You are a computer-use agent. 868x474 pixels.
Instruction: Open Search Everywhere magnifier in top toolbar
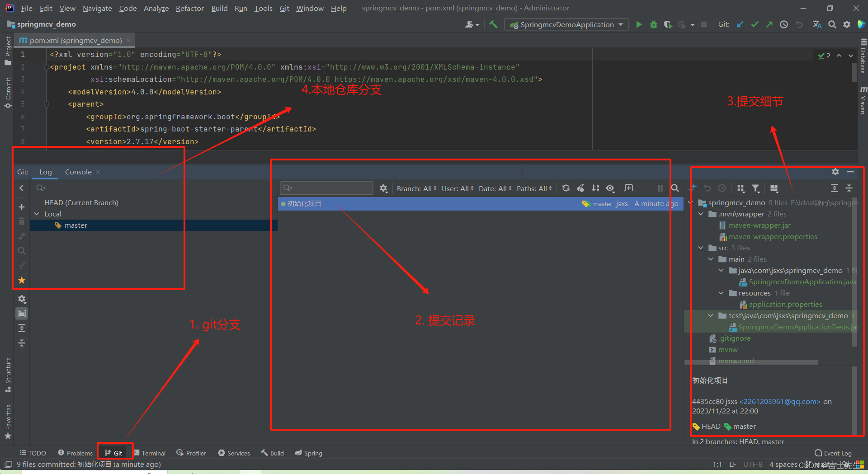coord(832,24)
